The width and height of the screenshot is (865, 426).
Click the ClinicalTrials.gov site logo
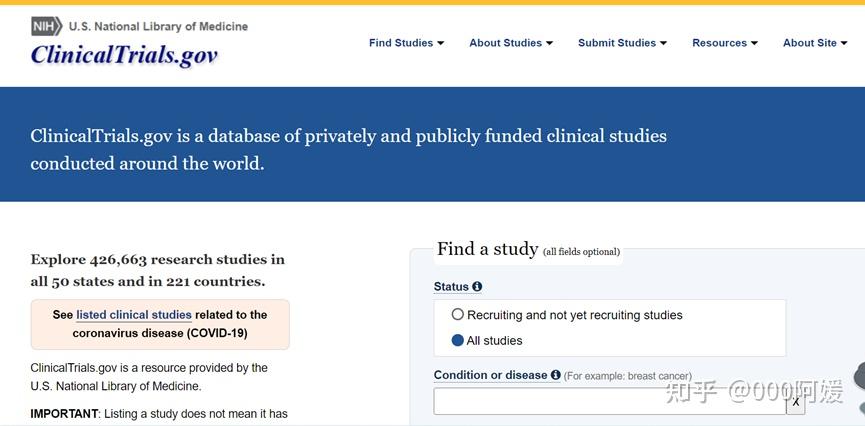coord(124,55)
